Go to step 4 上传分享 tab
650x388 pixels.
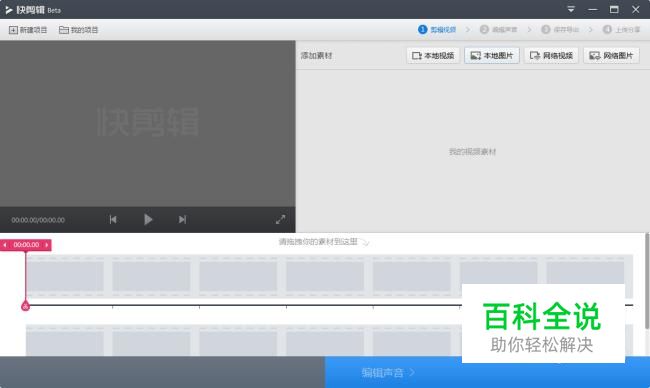coord(622,29)
